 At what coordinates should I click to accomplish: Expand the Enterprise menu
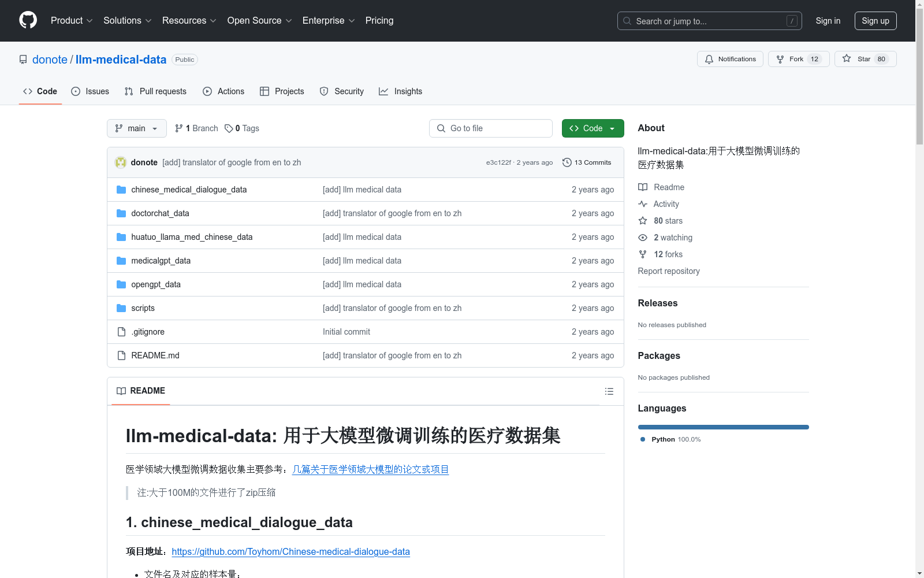point(329,20)
